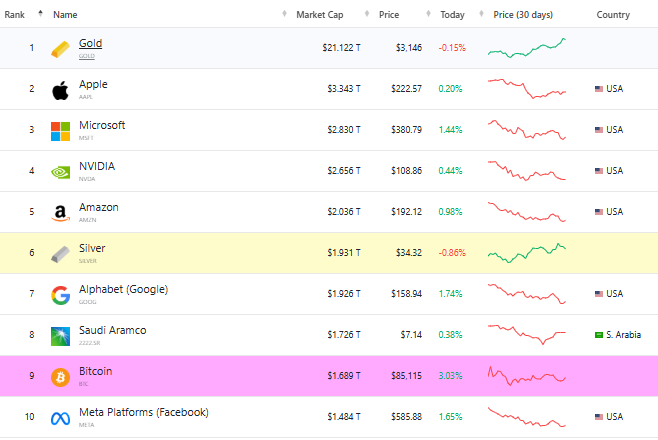Open the Meta Platforms (Facebook) link
658x440 pixels.
pyautogui.click(x=143, y=412)
